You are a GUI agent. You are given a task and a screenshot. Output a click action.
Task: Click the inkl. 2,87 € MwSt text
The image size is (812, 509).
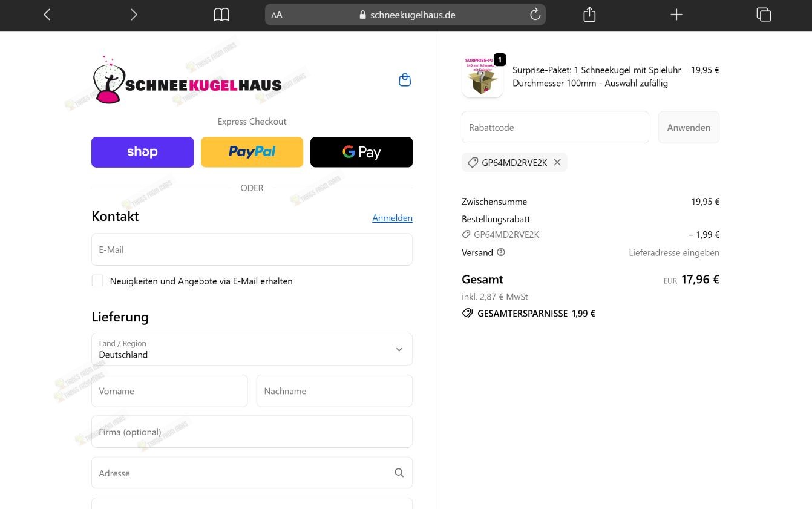point(495,297)
